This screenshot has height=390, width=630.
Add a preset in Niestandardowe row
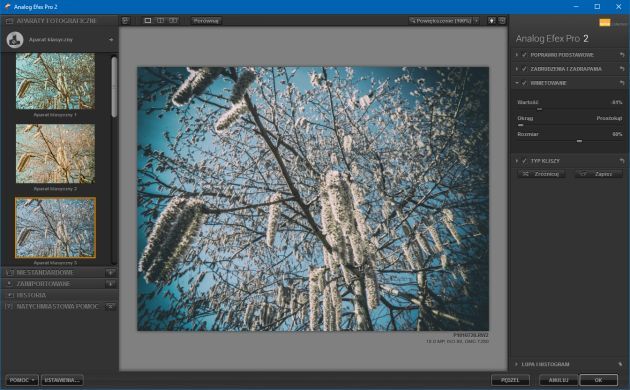(x=110, y=273)
